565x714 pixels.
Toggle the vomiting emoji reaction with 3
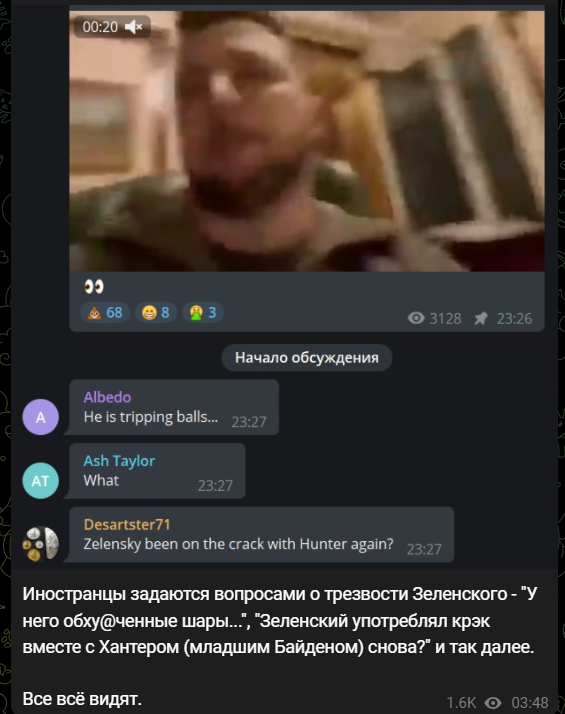tap(203, 313)
